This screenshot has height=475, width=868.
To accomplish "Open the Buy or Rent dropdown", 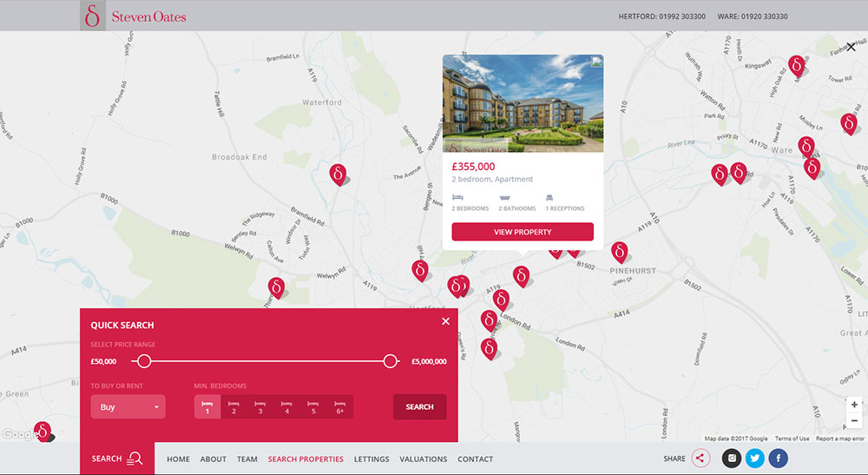I will tap(128, 406).
